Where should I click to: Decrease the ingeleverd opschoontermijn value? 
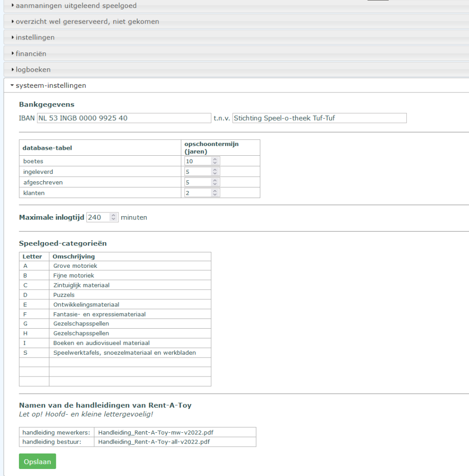[x=215, y=174]
